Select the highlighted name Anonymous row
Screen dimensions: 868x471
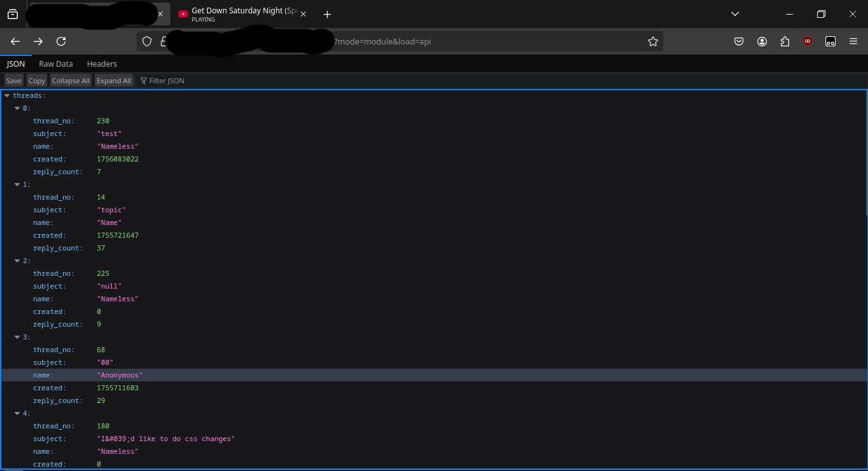(x=120, y=375)
